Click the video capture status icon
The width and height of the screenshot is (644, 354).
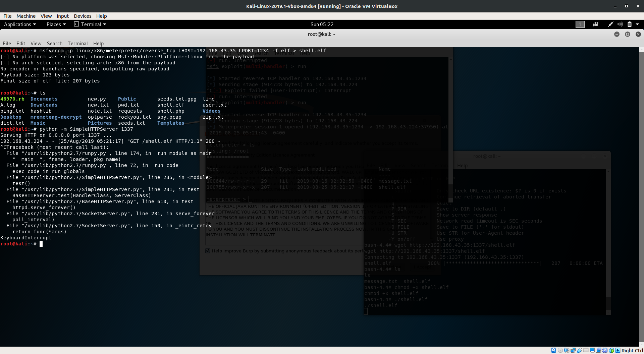[x=598, y=350]
